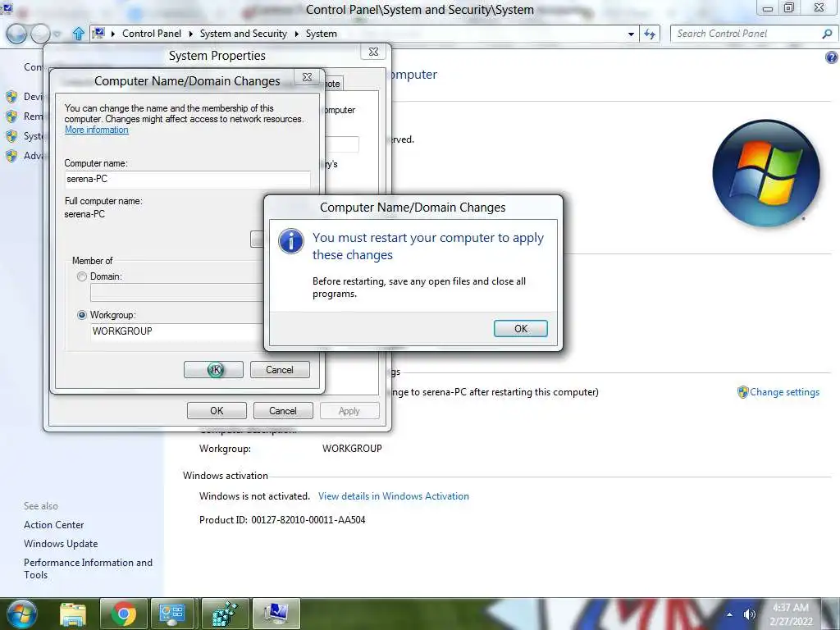This screenshot has height=630, width=840.
Task: Click the WORKGROUP value in System page
Action: (x=352, y=449)
